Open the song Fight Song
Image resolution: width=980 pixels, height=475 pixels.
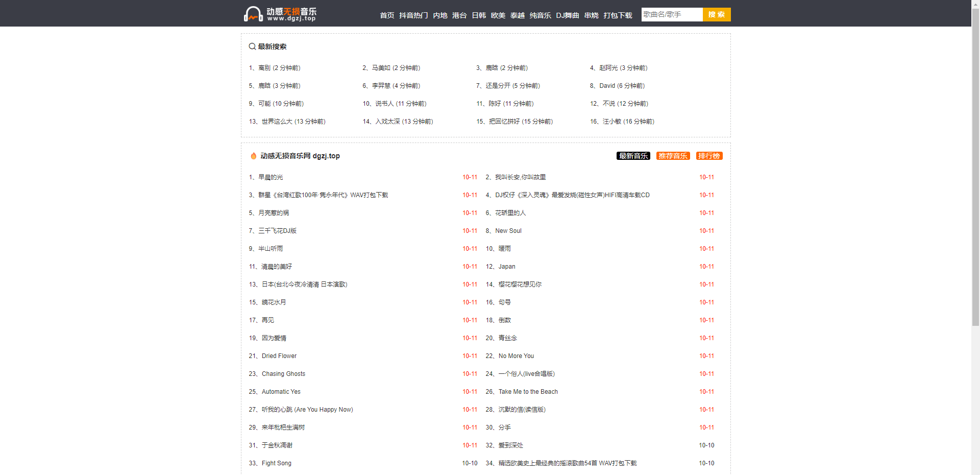[x=277, y=463]
